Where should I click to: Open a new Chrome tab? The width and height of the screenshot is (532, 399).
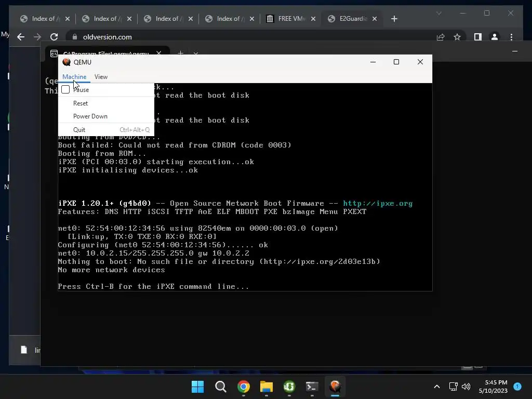[394, 19]
